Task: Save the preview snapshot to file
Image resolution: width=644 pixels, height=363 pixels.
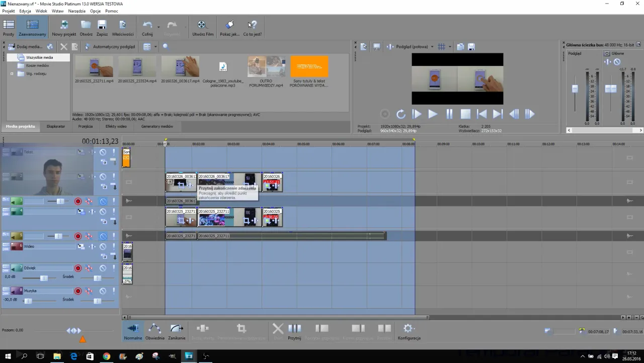Action: point(471,47)
